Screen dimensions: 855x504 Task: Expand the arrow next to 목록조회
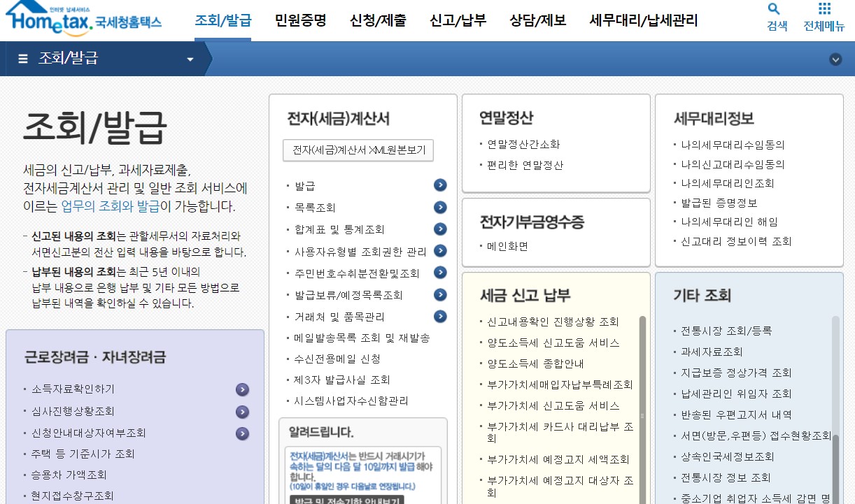coord(440,207)
